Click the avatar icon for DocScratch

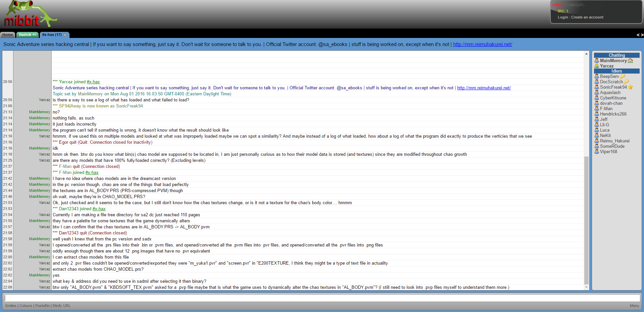click(x=597, y=82)
